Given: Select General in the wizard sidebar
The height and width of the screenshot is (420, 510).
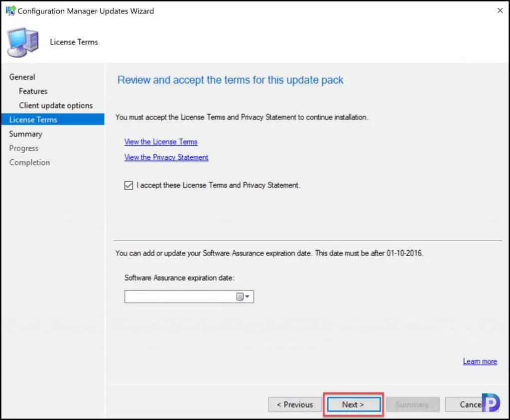Looking at the screenshot, I should coord(22,77).
